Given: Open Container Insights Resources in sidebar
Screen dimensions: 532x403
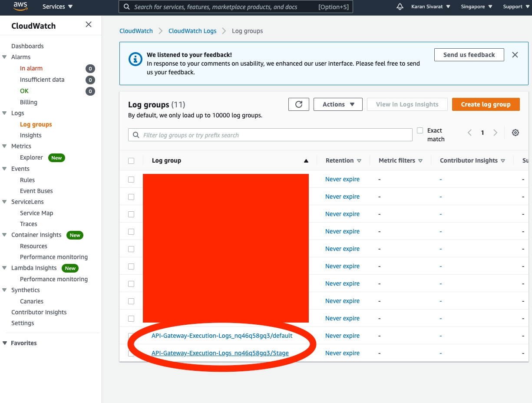Looking at the screenshot, I should point(33,246).
